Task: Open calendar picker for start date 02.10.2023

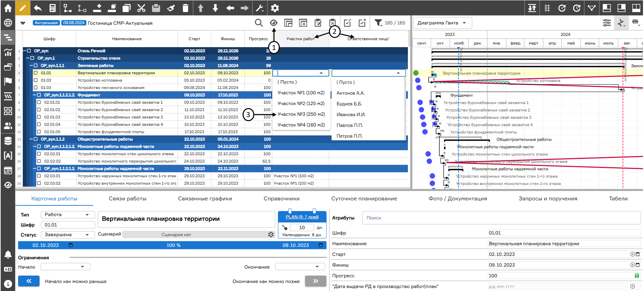Action: point(71,245)
